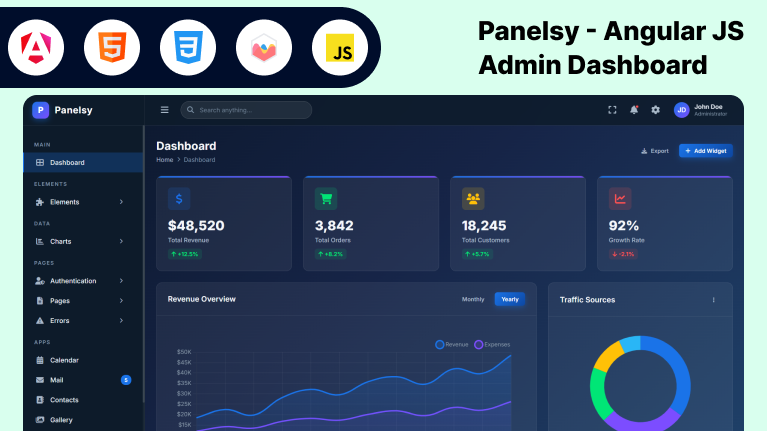
Task: Click the Charts sidebar icon
Action: 40,241
